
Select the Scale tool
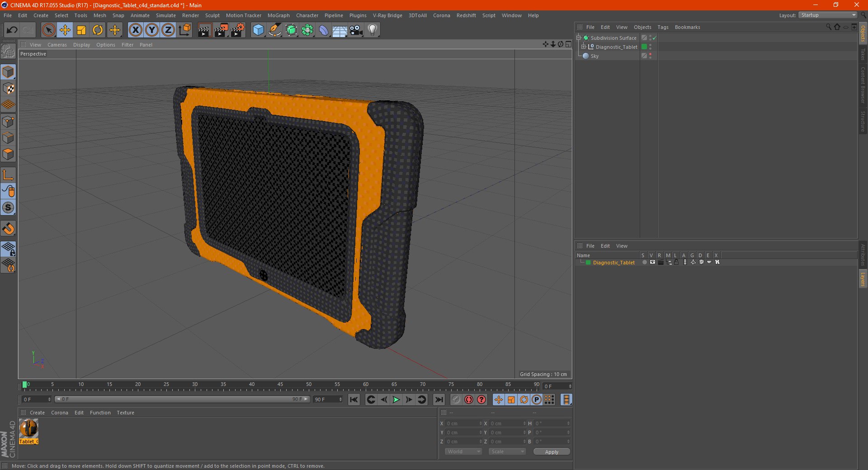81,30
